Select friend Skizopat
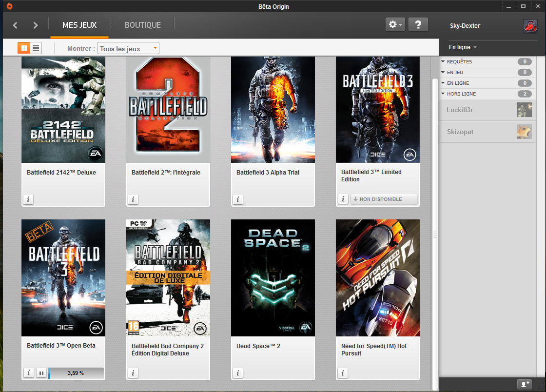Screen dimensions: 546x392 [x=487, y=132]
